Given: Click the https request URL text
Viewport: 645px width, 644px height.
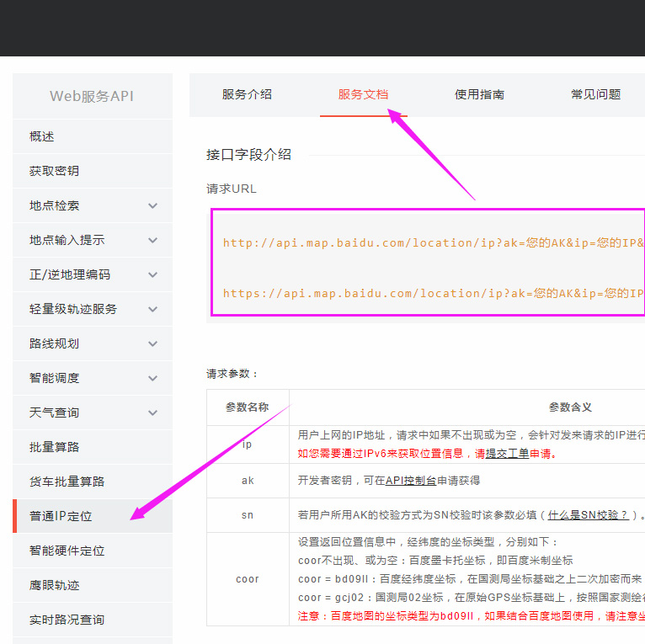Looking at the screenshot, I should pos(434,294).
